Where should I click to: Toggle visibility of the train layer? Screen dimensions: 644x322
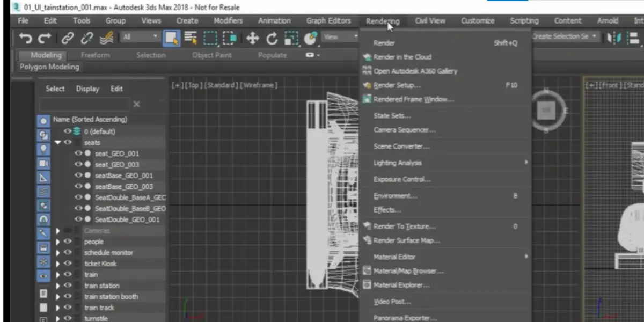tap(68, 274)
